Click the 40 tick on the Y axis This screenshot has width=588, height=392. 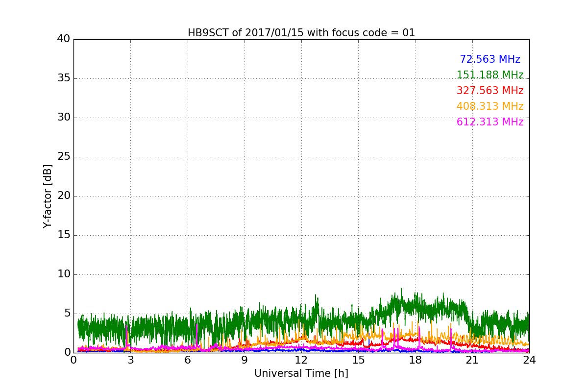point(64,39)
